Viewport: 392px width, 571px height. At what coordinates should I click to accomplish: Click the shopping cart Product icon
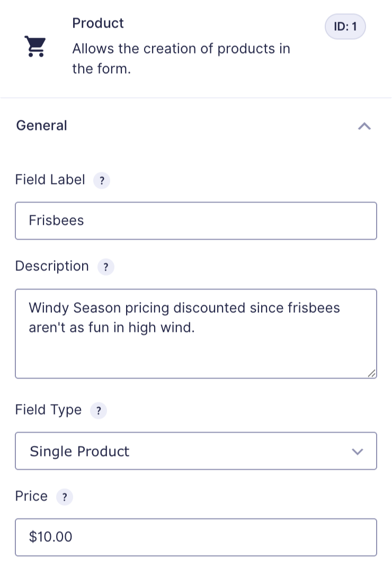(x=35, y=46)
